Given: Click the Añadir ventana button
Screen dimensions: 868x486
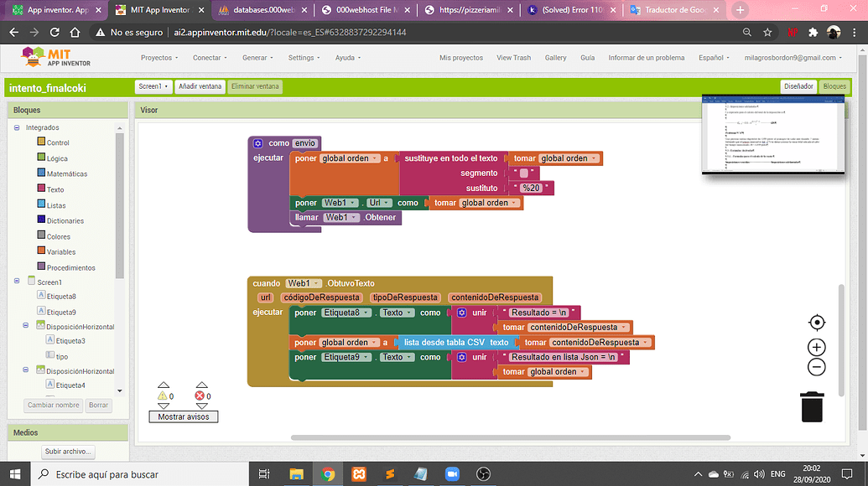Looking at the screenshot, I should (200, 86).
